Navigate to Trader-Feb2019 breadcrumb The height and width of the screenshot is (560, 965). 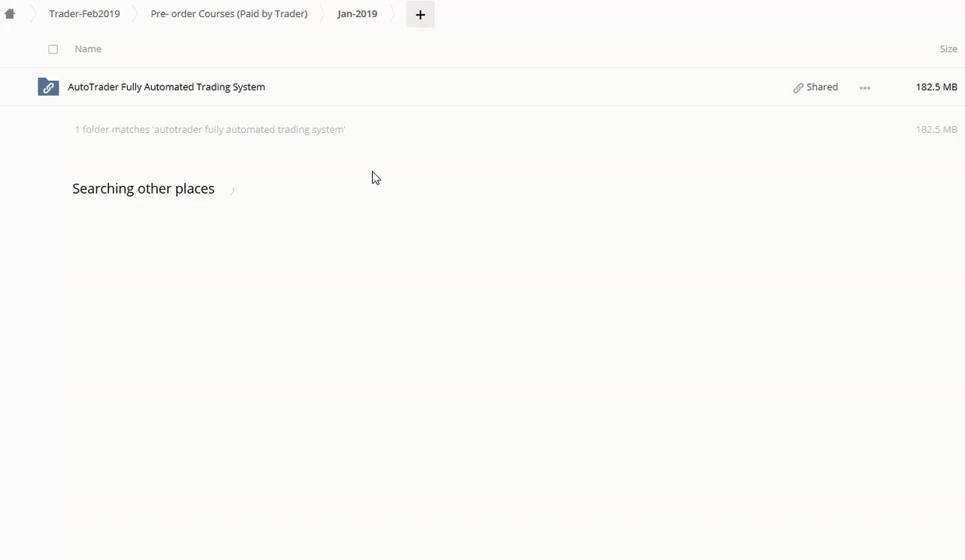click(x=84, y=14)
